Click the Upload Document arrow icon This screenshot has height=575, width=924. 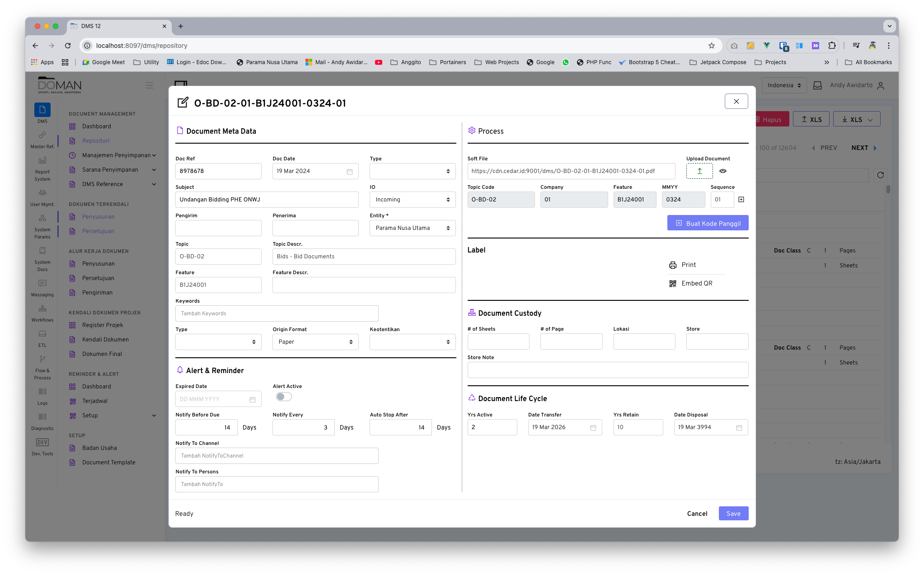click(x=699, y=171)
